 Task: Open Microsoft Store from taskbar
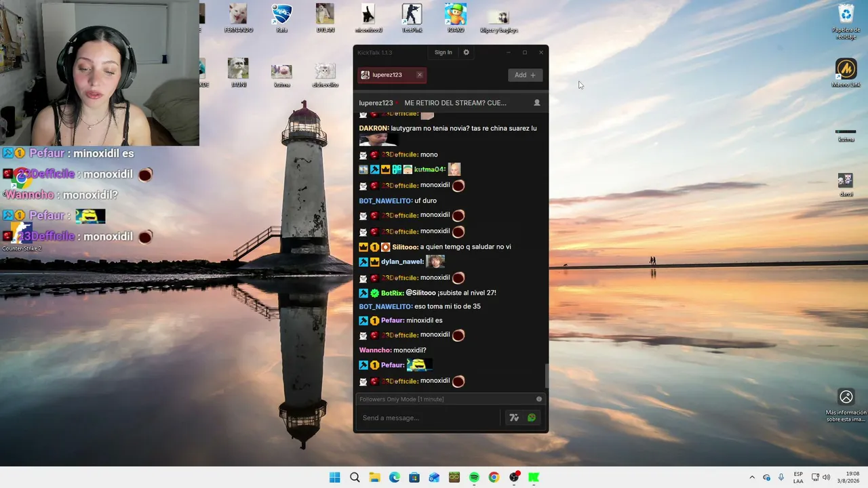pyautogui.click(x=414, y=477)
